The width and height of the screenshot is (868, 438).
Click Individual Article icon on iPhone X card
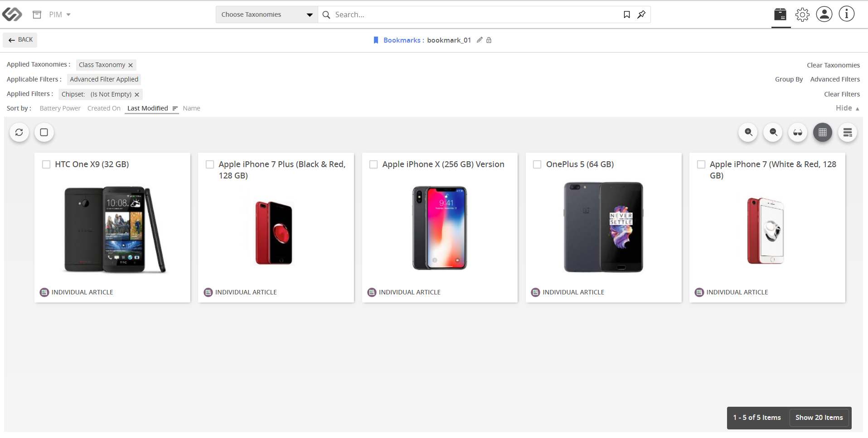[372, 292]
